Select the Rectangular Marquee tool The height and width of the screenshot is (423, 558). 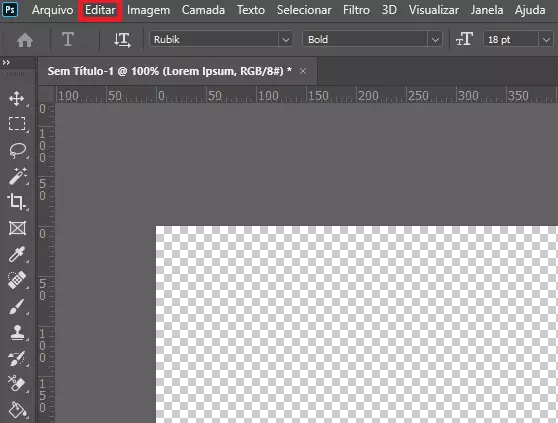pyautogui.click(x=17, y=124)
